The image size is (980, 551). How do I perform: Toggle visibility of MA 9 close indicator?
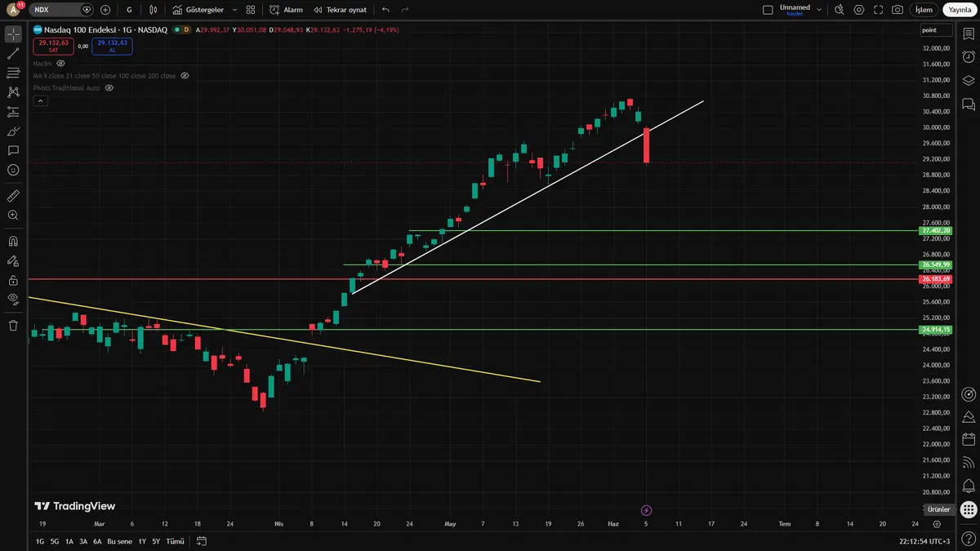coord(185,75)
